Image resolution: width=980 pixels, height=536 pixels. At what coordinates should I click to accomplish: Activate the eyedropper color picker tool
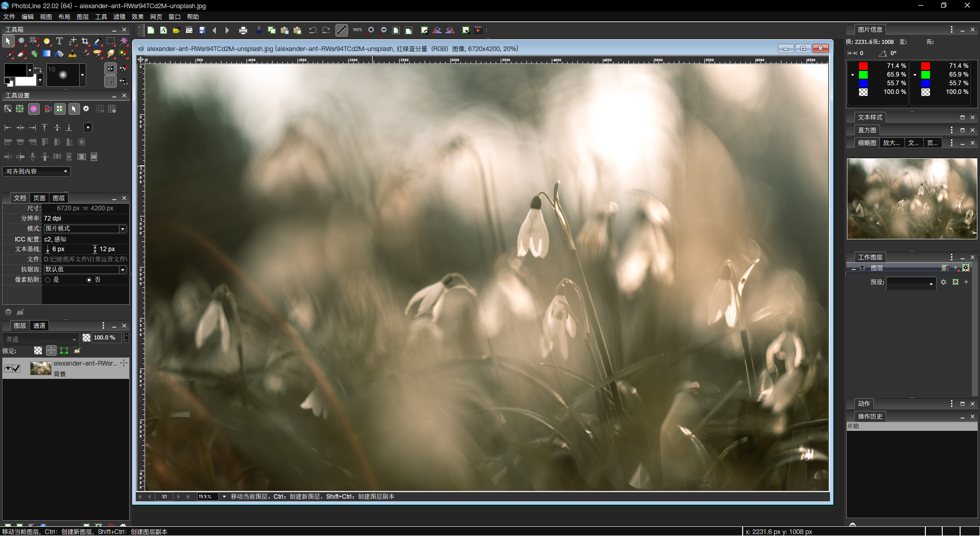pos(97,41)
